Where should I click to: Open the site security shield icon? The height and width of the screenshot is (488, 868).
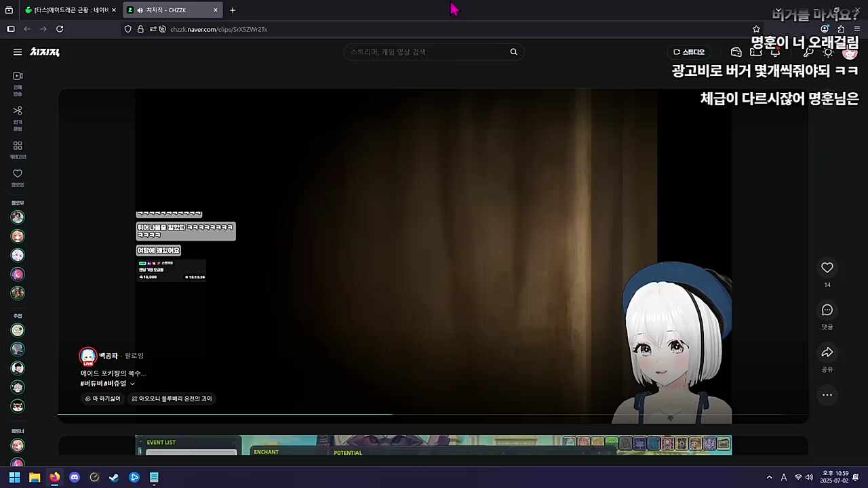[x=127, y=29]
